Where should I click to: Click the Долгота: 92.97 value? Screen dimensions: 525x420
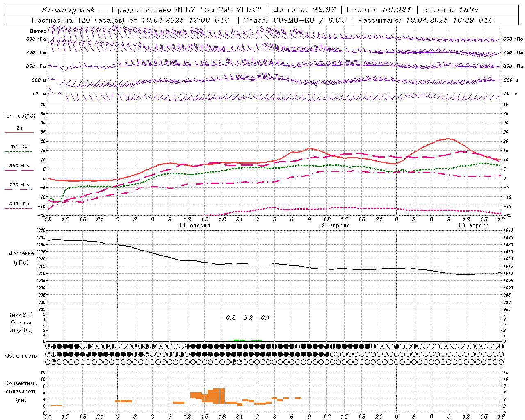[x=305, y=10]
